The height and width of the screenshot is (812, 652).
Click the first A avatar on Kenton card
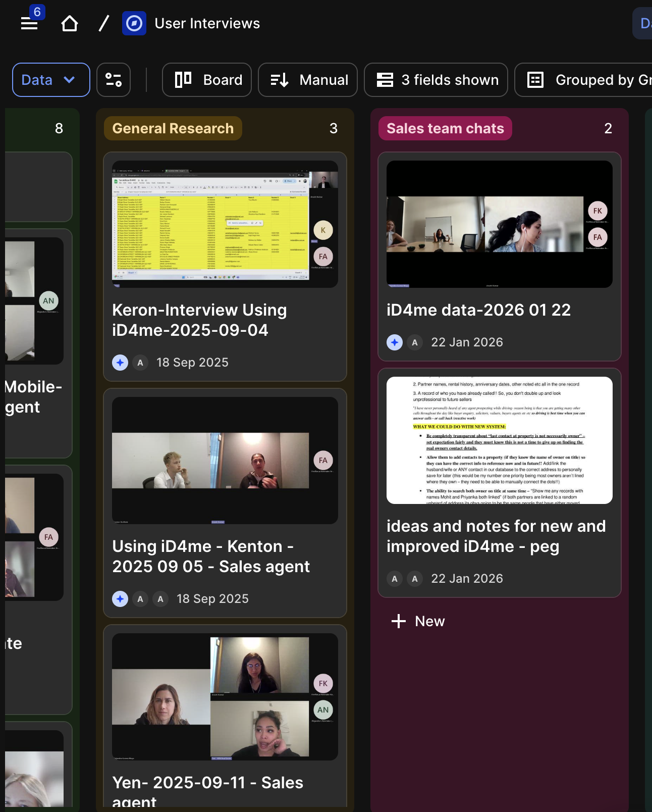point(140,599)
